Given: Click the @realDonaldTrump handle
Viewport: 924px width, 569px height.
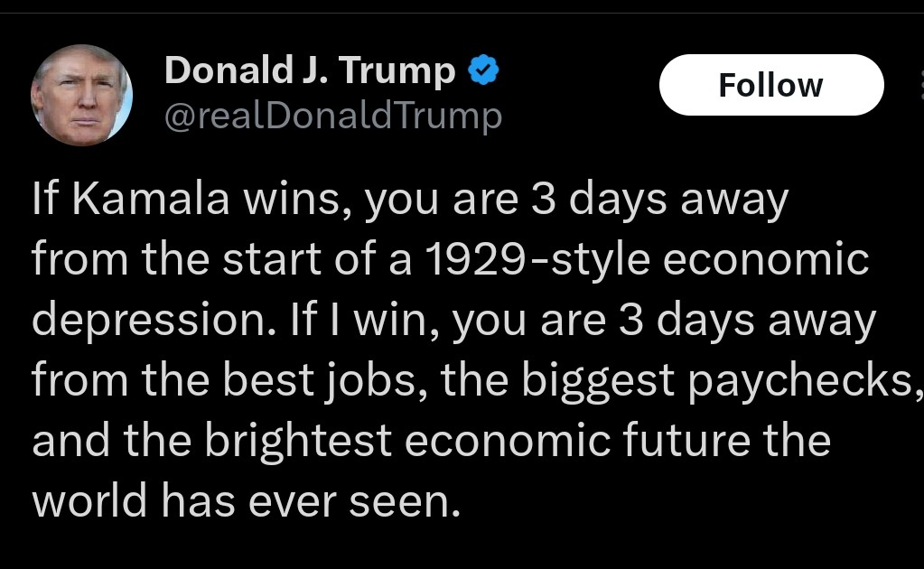Looking at the screenshot, I should tap(332, 116).
